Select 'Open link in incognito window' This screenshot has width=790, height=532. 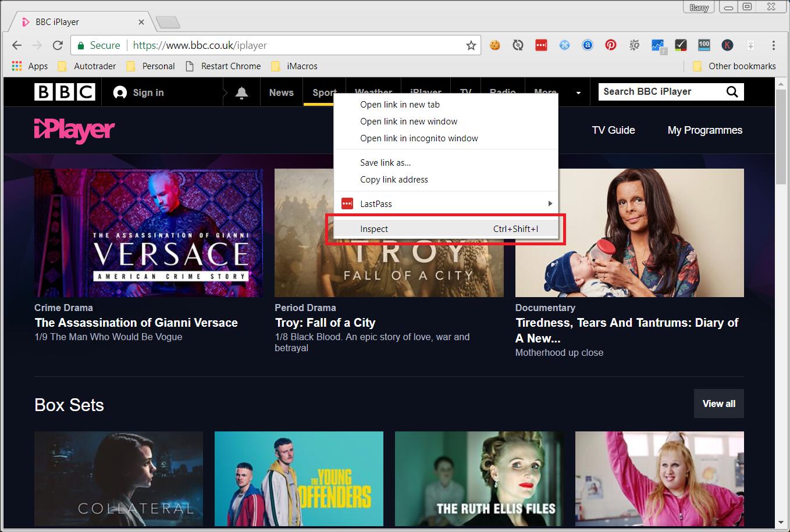click(x=446, y=138)
